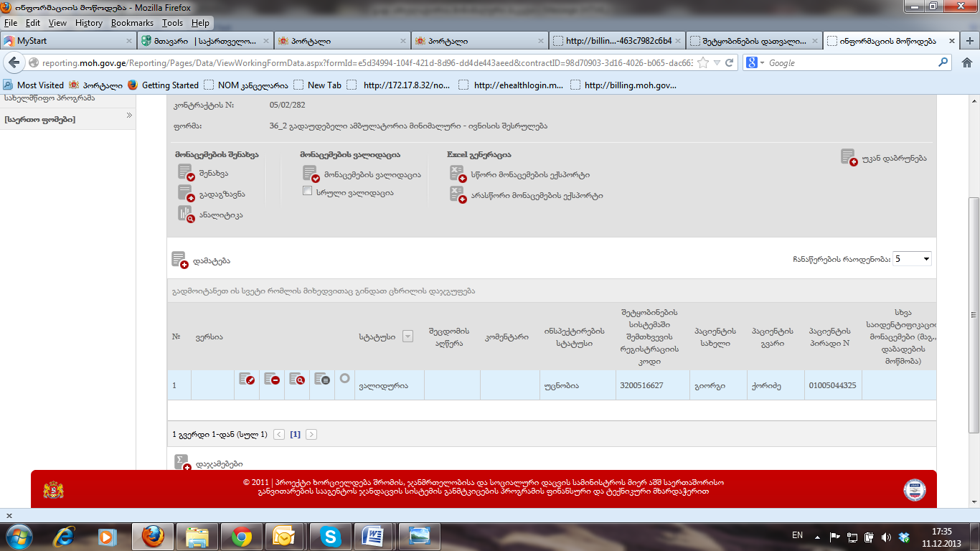Export correct data via სწორი მონაცემების ექსპორტი

[x=458, y=174]
